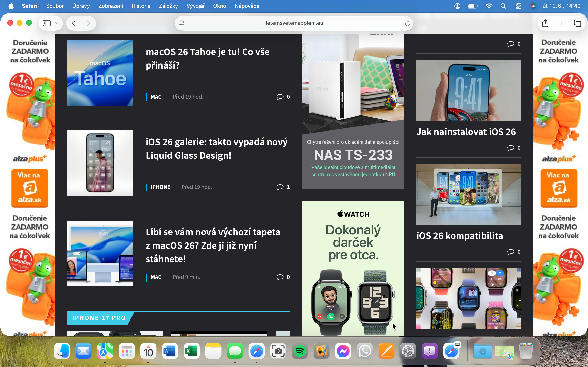Expand the sidebar tab groups dropdown arrow
Image resolution: width=588 pixels, height=367 pixels.
pyautogui.click(x=57, y=23)
